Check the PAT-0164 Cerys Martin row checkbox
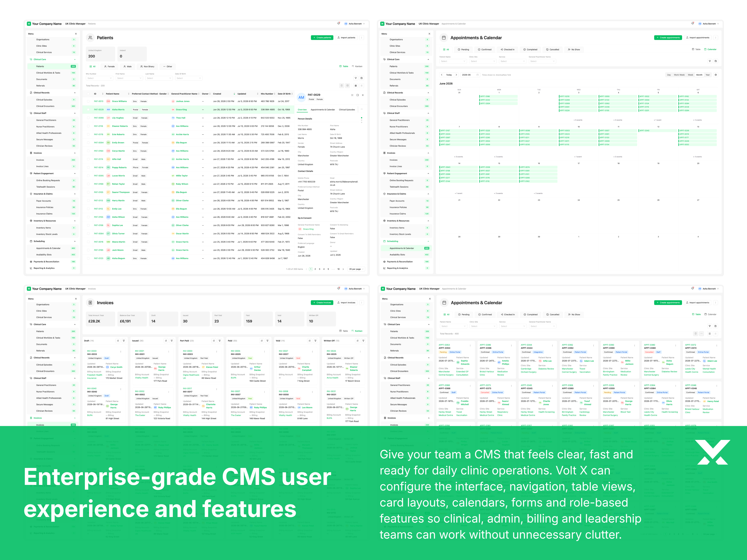The width and height of the screenshot is (747, 560). pyautogui.click(x=89, y=151)
